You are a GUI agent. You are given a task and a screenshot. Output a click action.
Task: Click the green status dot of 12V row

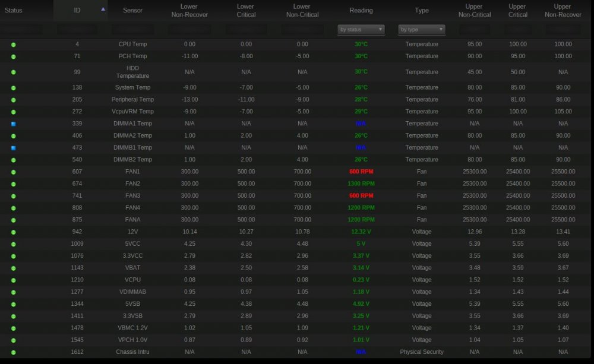13,232
